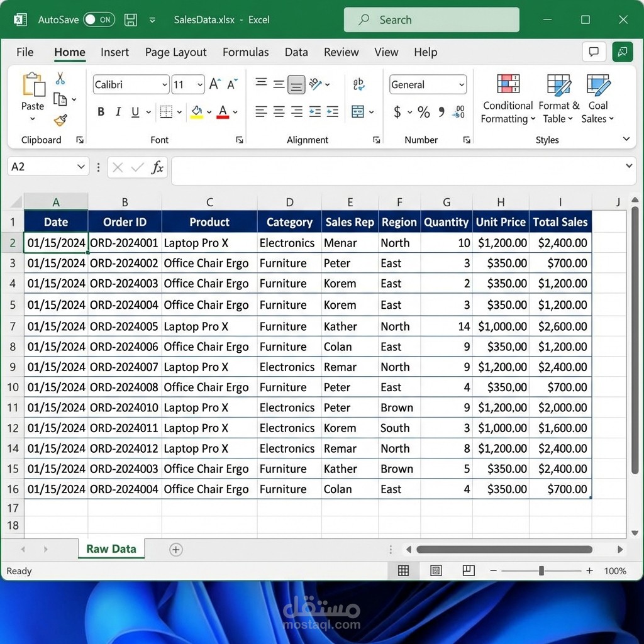Select Align Left icon
The height and width of the screenshot is (644, 644).
[261, 112]
